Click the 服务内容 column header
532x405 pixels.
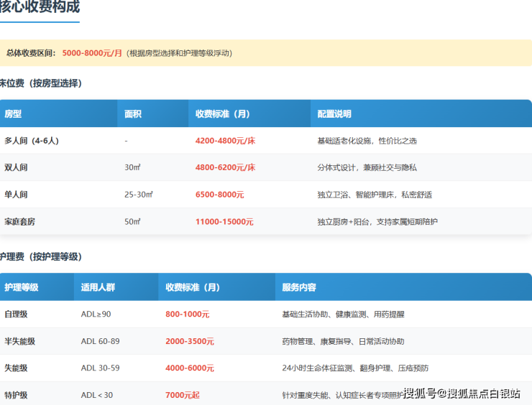[299, 287]
